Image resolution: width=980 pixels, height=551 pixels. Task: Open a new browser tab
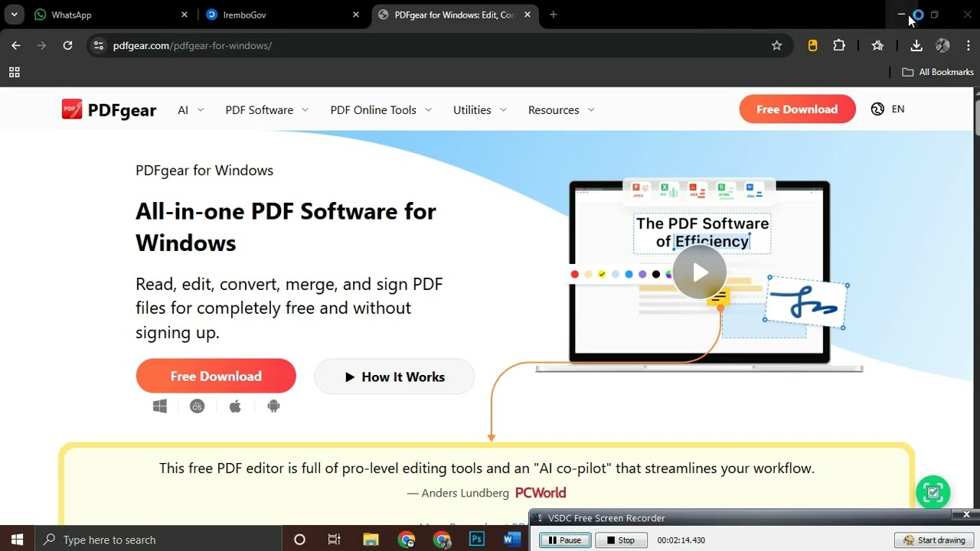pyautogui.click(x=554, y=15)
